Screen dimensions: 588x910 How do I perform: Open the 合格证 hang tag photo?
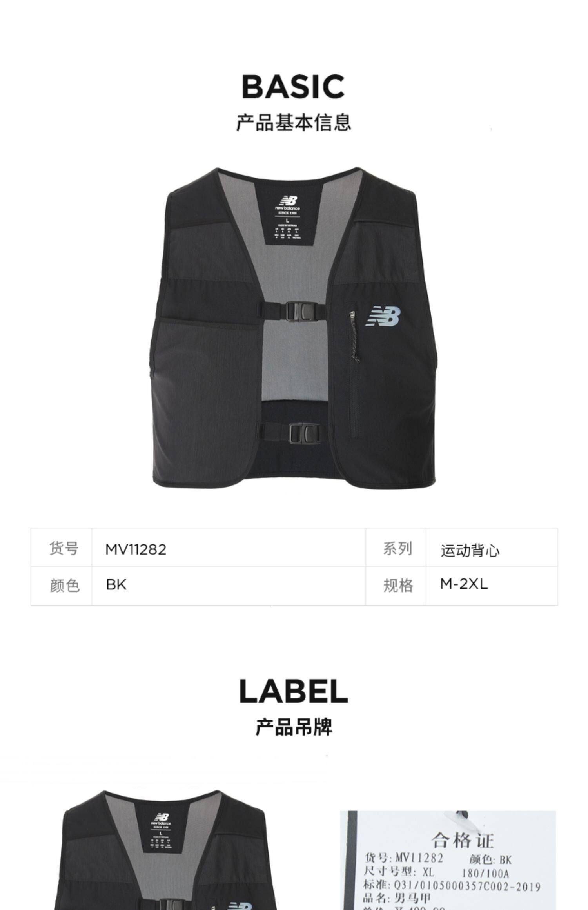coord(448,860)
